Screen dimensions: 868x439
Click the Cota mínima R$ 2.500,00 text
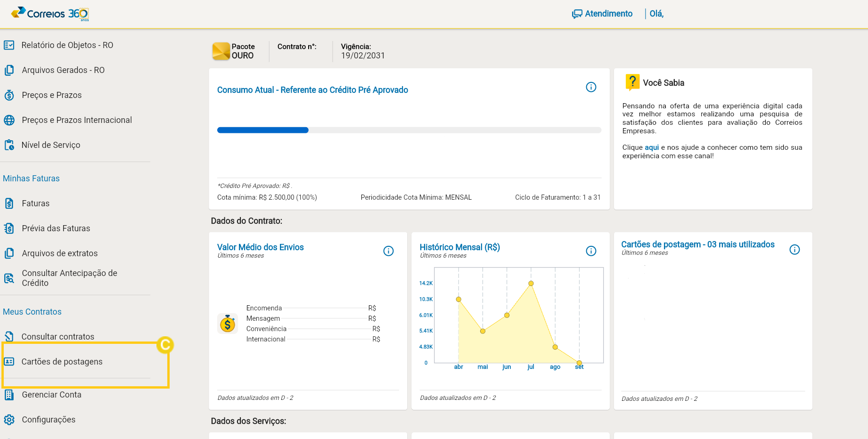(267, 197)
